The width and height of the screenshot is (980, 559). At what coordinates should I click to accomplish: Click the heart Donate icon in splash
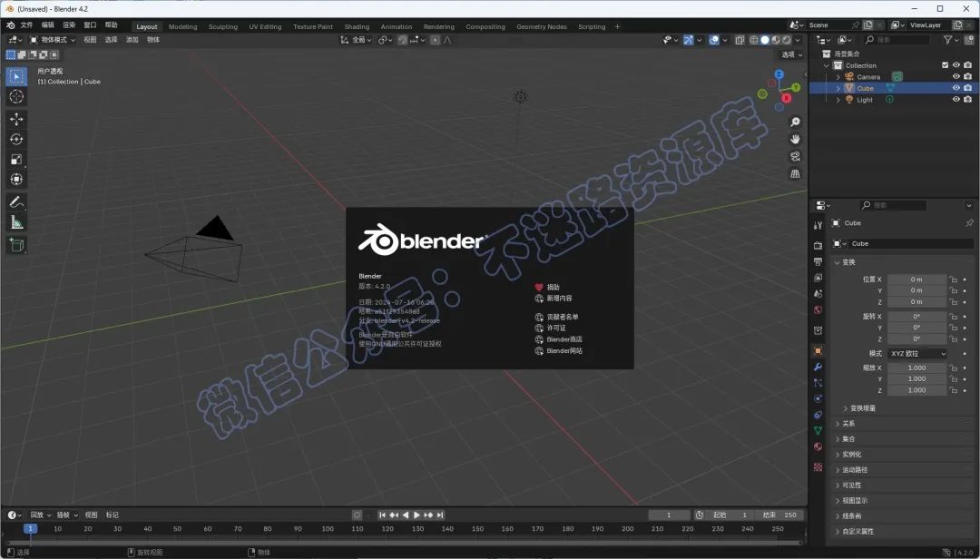[x=539, y=287]
